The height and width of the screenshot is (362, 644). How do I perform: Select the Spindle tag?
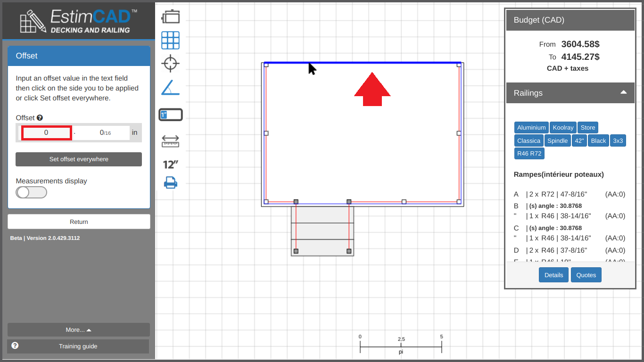pos(558,141)
